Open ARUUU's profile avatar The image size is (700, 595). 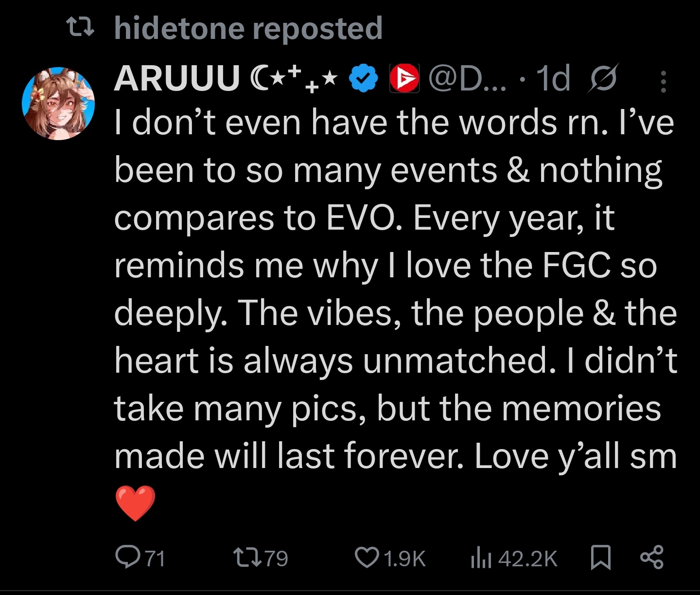[x=58, y=104]
